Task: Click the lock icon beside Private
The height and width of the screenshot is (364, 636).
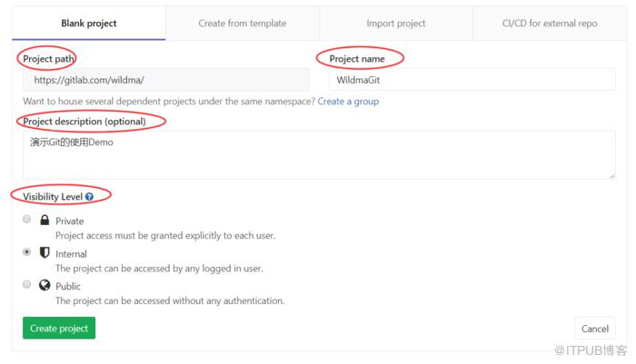Action: point(45,220)
